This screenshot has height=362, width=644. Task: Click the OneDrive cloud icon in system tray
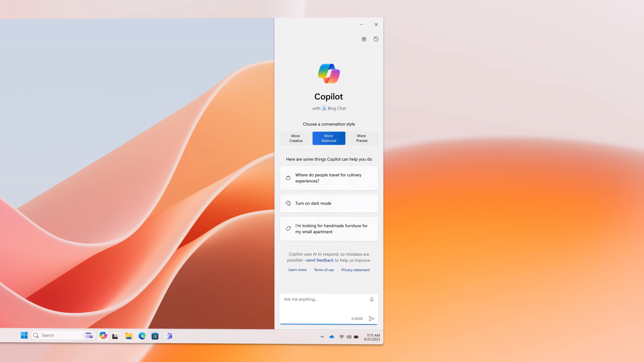coord(332,337)
